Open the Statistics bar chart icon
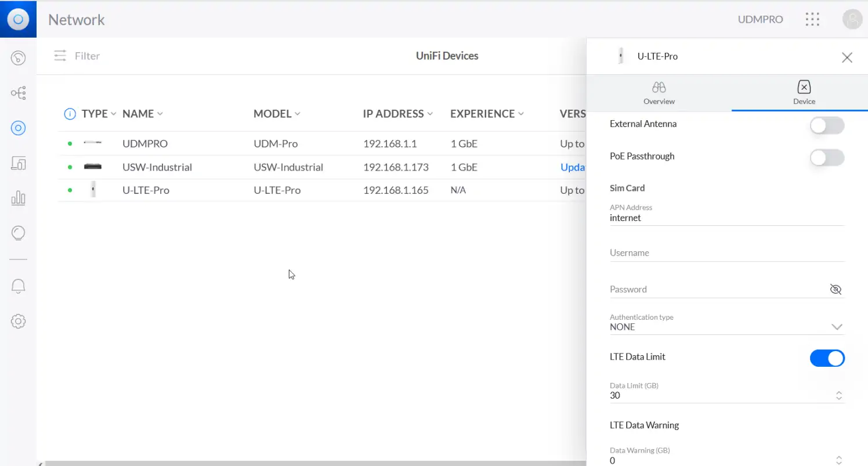 click(x=18, y=198)
